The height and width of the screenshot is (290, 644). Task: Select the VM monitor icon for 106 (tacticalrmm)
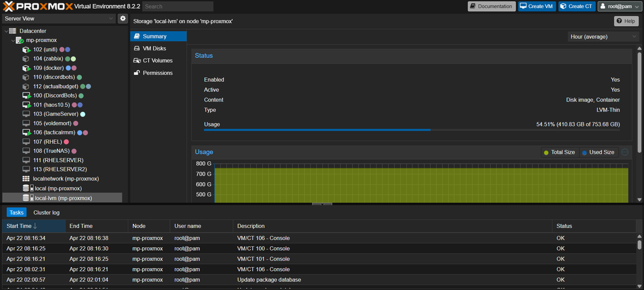[26, 133]
